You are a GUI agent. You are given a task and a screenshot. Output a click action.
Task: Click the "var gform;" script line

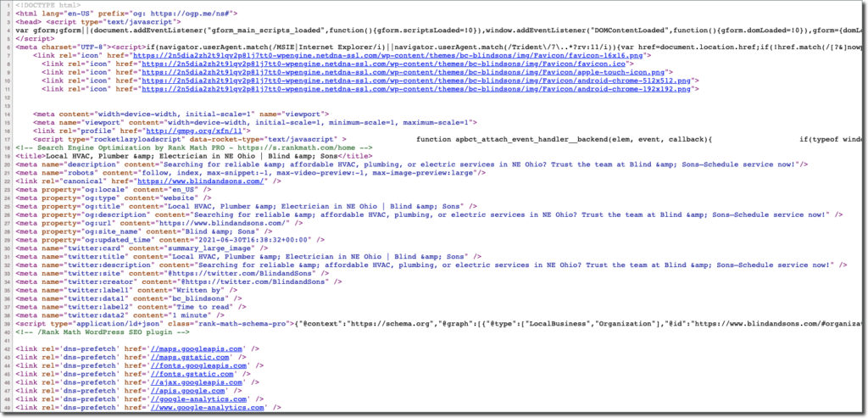(x=439, y=30)
